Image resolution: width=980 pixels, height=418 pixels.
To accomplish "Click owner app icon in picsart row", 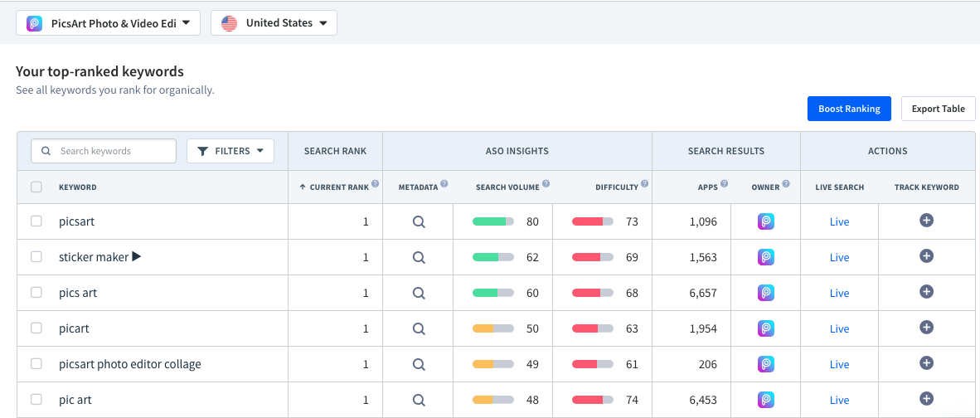I will tap(765, 221).
